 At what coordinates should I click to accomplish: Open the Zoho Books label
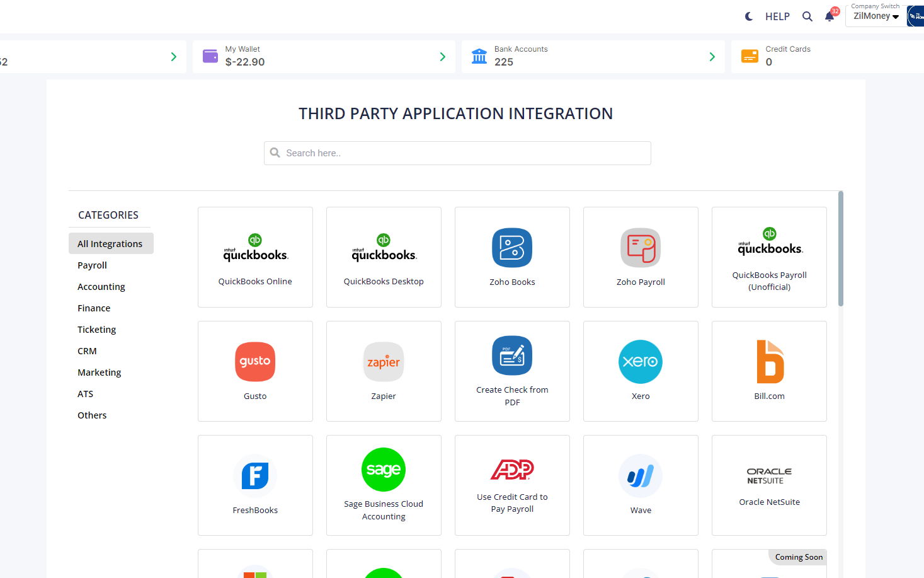click(x=512, y=282)
